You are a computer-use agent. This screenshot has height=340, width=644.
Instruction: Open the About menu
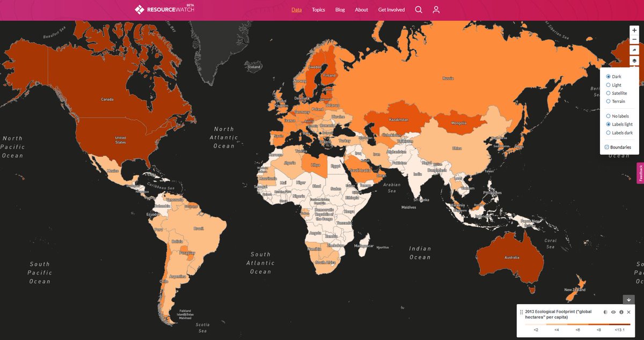(x=361, y=10)
